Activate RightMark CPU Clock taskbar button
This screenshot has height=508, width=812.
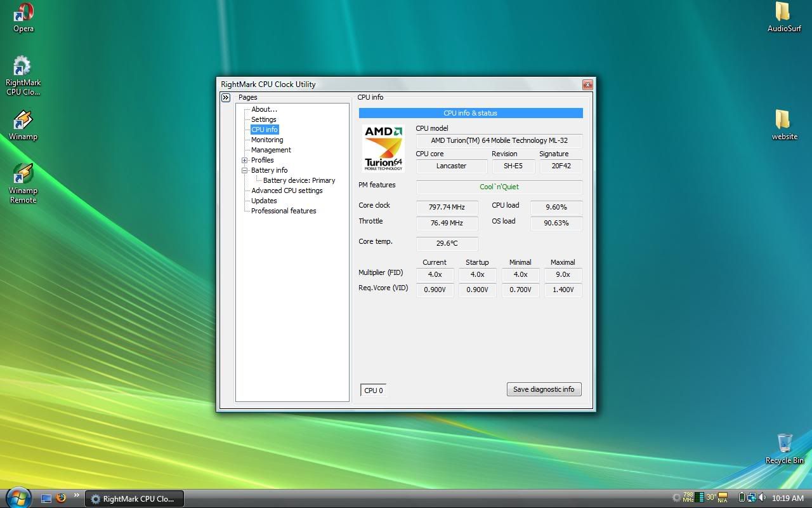(134, 498)
